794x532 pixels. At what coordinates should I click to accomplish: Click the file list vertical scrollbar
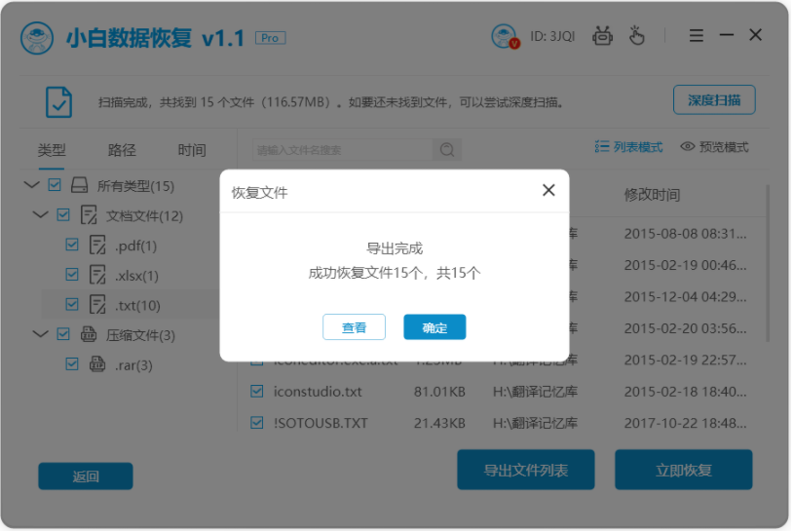[x=768, y=263]
